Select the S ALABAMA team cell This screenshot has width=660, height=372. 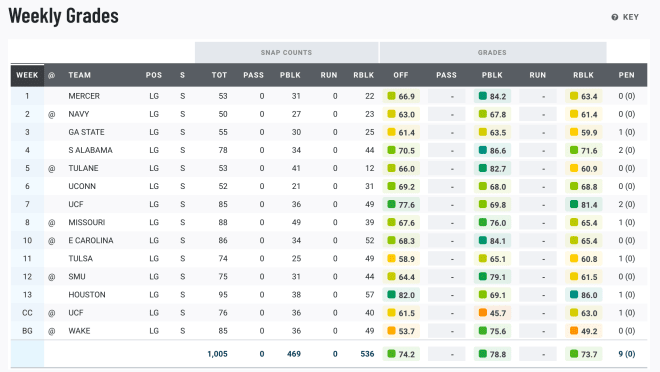pos(90,150)
